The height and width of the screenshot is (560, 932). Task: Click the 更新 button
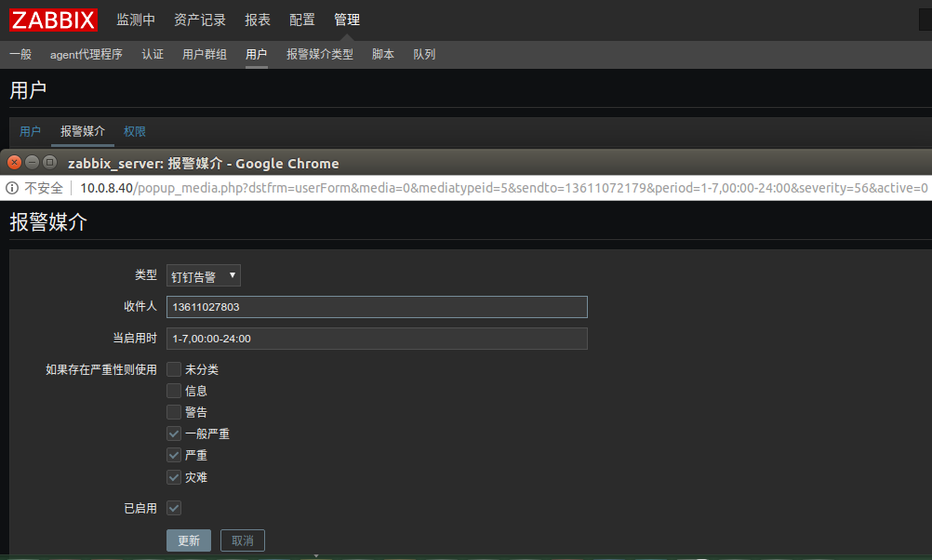coord(189,540)
